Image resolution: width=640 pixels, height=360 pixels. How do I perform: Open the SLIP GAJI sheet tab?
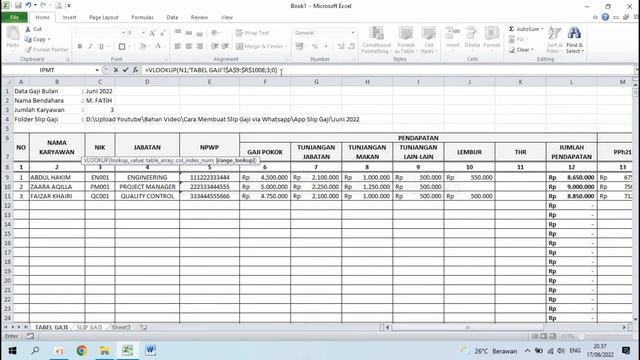[x=89, y=327]
